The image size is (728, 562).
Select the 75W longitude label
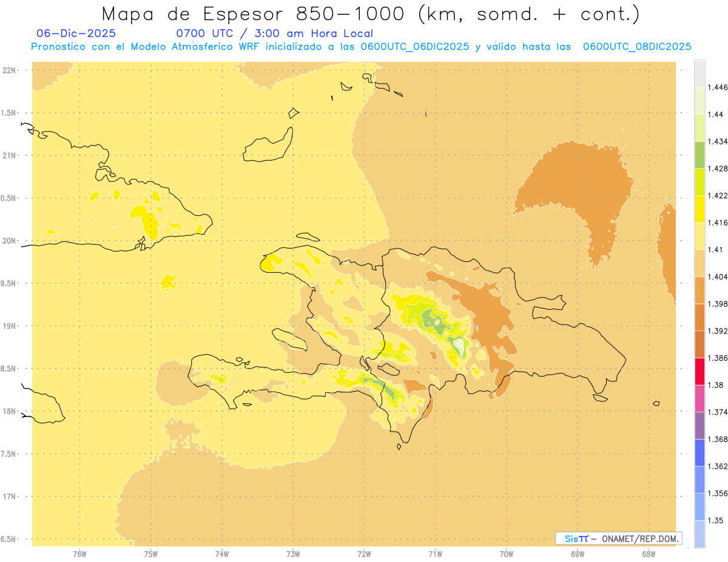[150, 554]
